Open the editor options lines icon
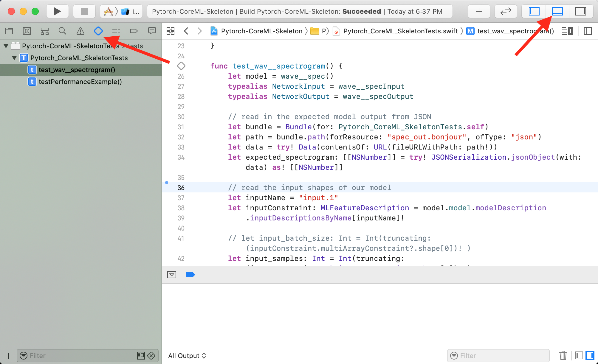598x364 pixels. (x=567, y=31)
